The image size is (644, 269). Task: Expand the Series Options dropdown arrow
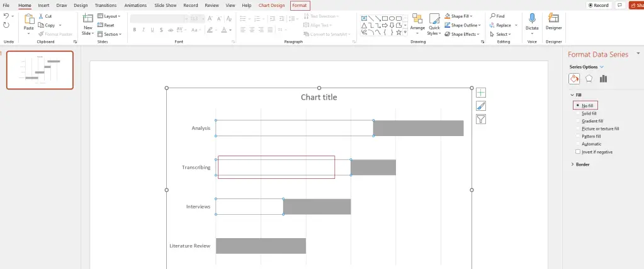602,67
